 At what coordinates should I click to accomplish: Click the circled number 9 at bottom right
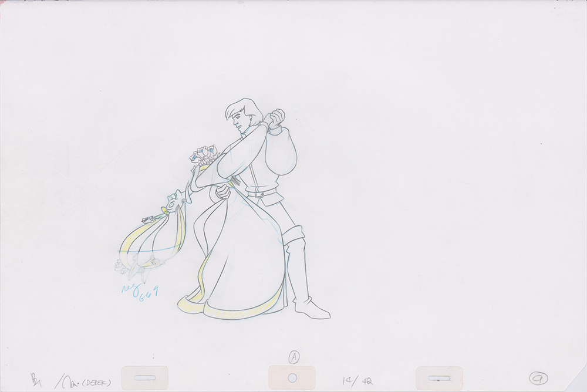click(538, 379)
